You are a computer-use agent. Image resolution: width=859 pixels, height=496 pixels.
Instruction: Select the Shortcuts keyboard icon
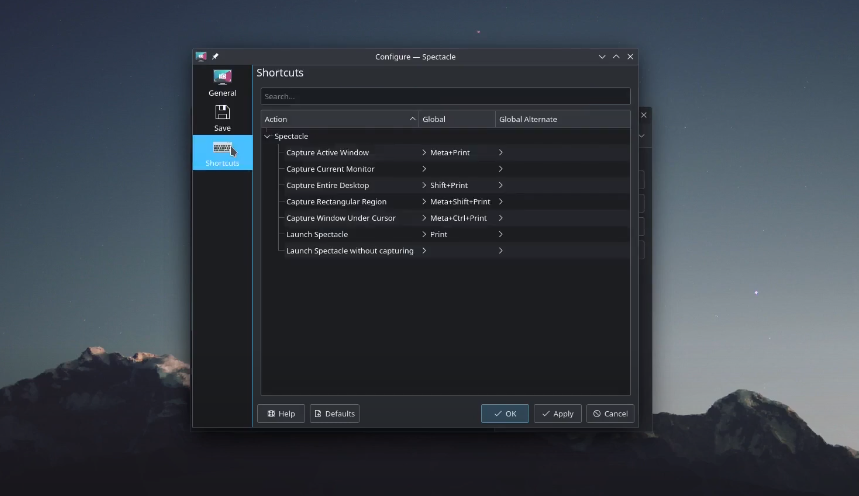coord(222,149)
